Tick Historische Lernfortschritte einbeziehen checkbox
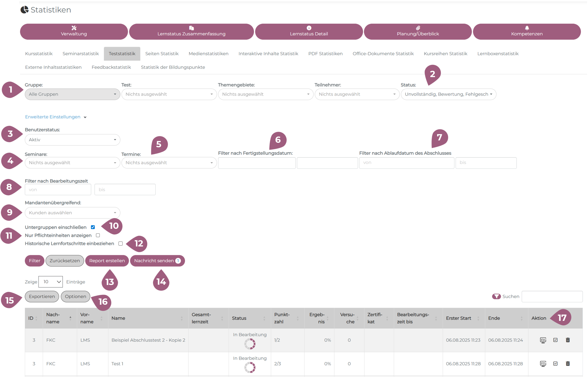This screenshot has width=588, height=380. (x=120, y=243)
